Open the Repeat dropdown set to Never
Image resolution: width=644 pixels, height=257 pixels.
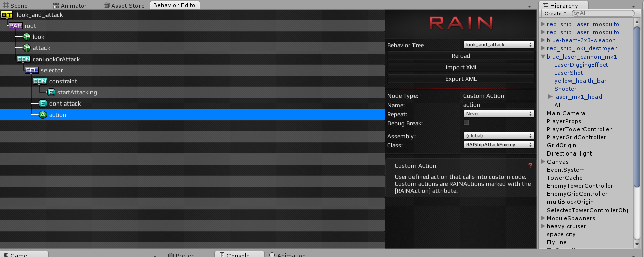tap(498, 114)
